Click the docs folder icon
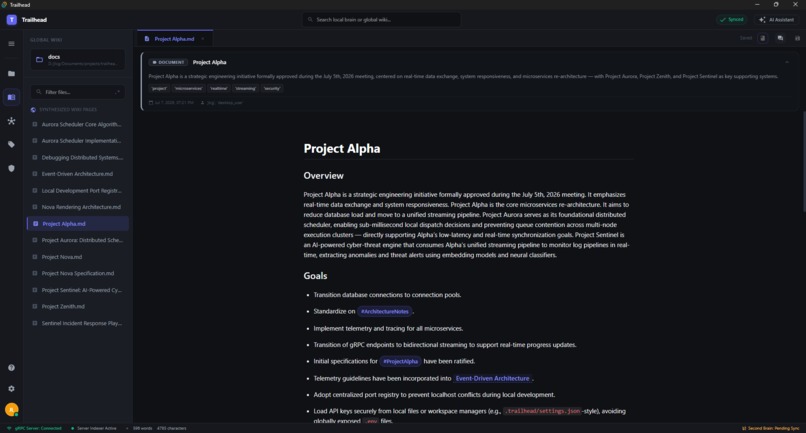This screenshot has width=806, height=433. (39, 60)
